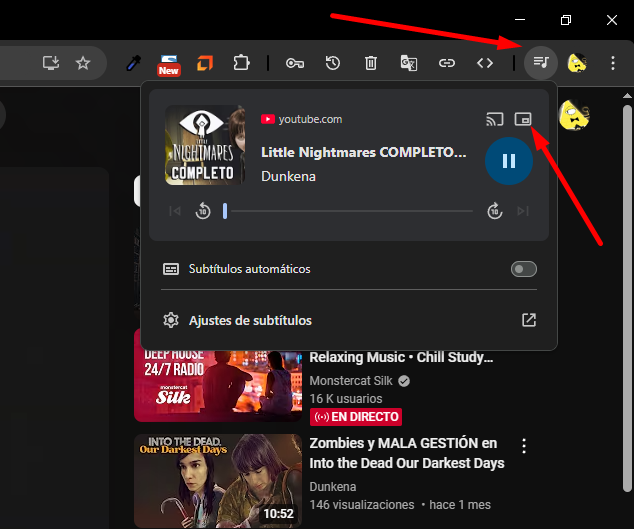Open the browser profile avatar in toolbar

[577, 63]
